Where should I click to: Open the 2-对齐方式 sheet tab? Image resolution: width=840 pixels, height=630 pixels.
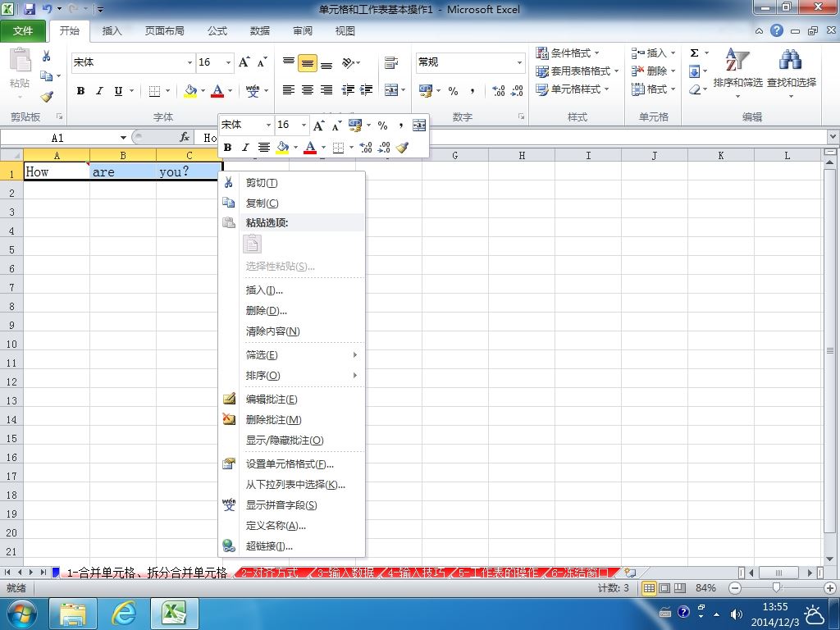click(271, 573)
